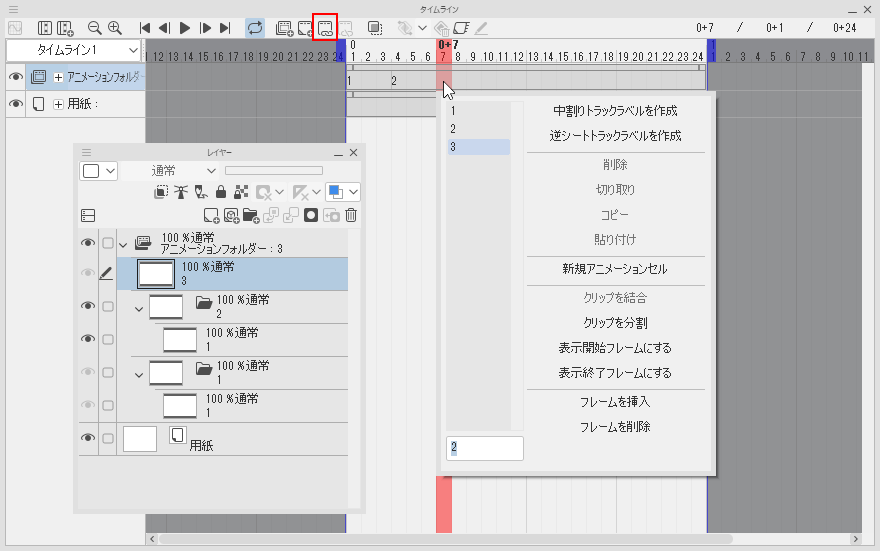880x551 pixels.
Task: Zoom in the timeline view
Action: [x=114, y=27]
